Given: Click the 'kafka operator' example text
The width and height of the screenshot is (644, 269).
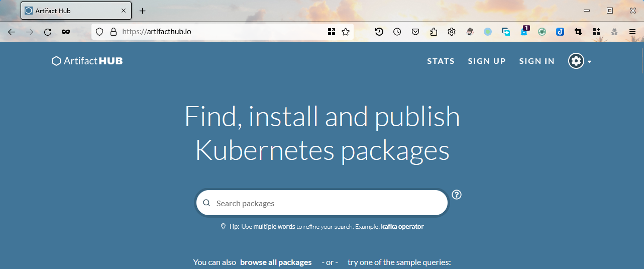Looking at the screenshot, I should pos(402,227).
